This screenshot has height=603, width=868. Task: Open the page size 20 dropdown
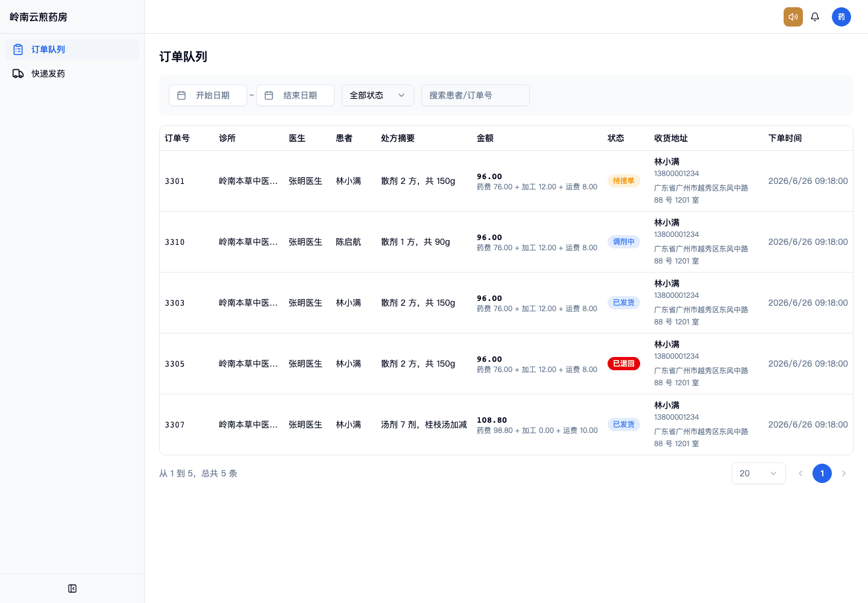coord(759,473)
